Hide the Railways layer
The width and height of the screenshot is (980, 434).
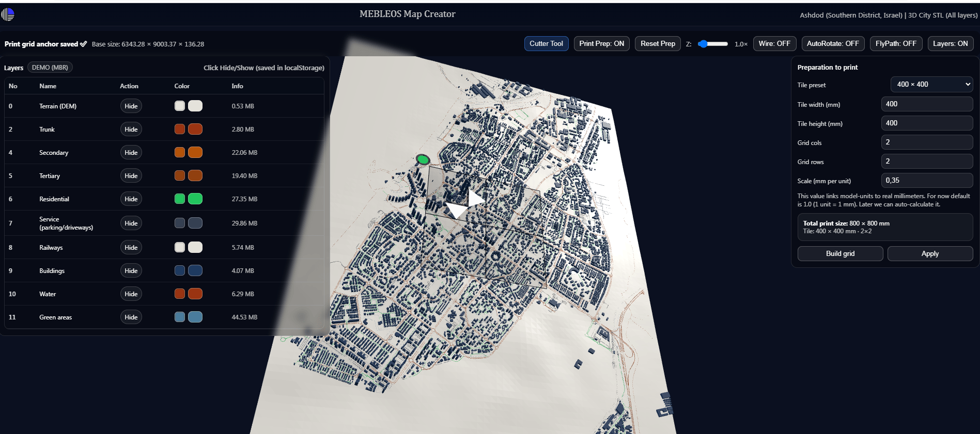(131, 247)
